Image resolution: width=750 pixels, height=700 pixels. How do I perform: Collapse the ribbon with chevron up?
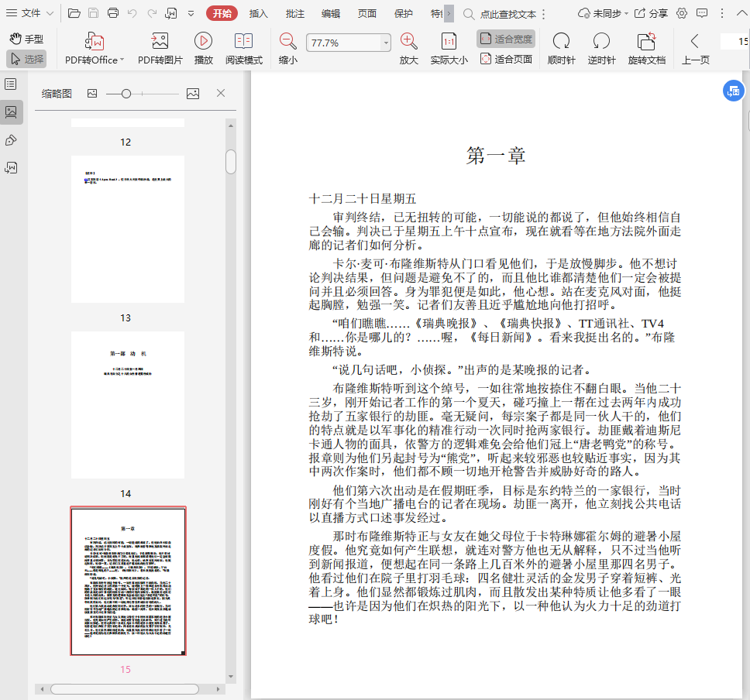741,13
